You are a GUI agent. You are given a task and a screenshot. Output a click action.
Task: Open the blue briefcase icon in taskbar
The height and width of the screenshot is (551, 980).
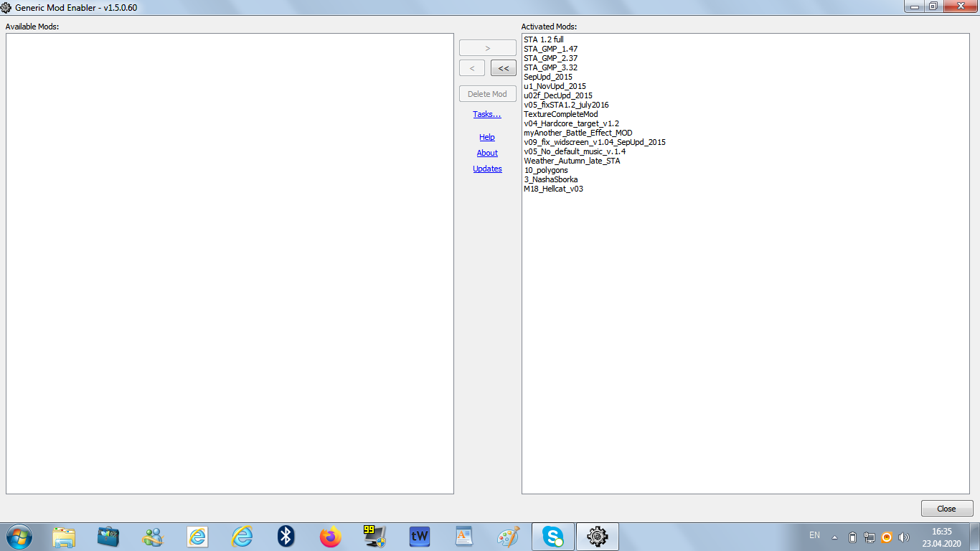(x=108, y=537)
